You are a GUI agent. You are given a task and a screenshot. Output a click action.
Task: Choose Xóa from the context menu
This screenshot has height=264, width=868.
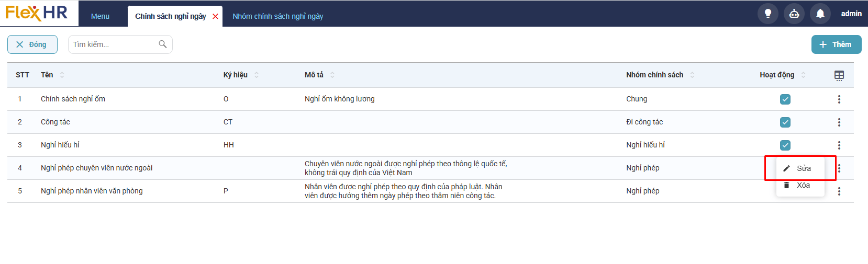(x=800, y=185)
